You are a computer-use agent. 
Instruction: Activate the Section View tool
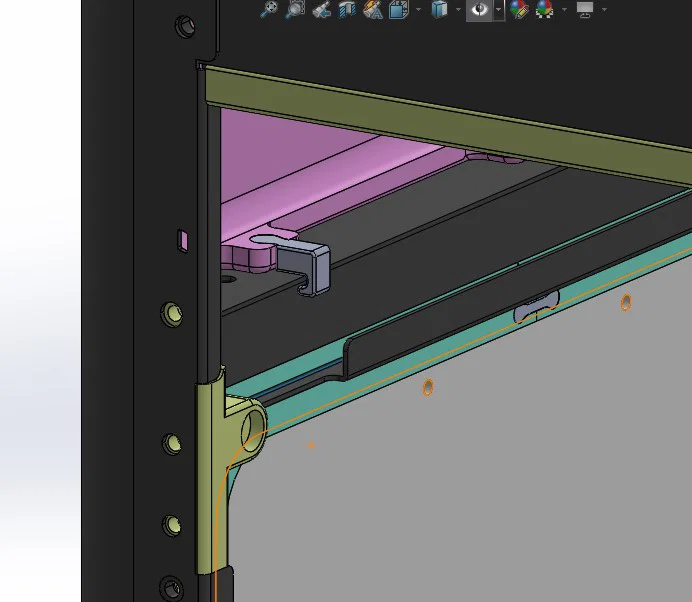(347, 9)
